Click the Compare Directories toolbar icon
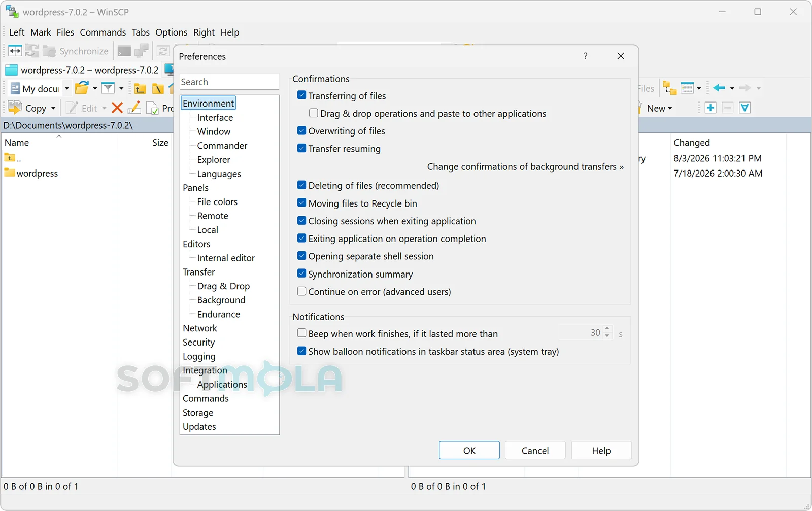The width and height of the screenshot is (812, 511). point(15,51)
